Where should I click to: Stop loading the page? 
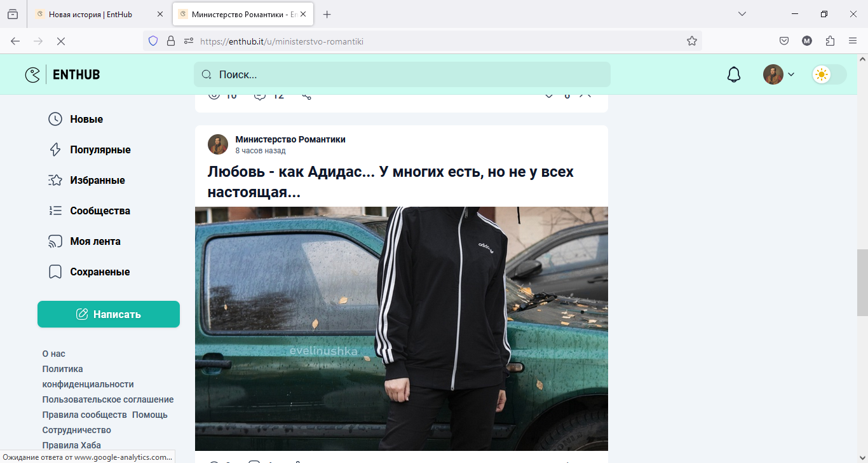61,41
